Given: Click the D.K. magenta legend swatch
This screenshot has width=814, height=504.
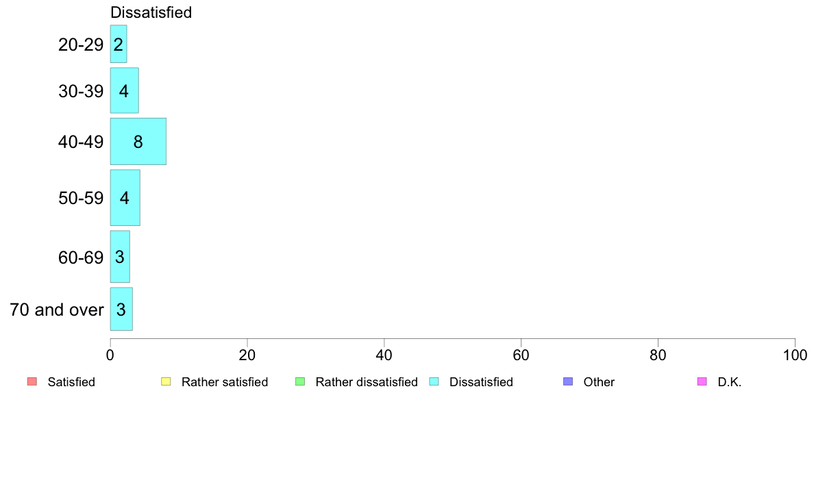Looking at the screenshot, I should tap(702, 381).
